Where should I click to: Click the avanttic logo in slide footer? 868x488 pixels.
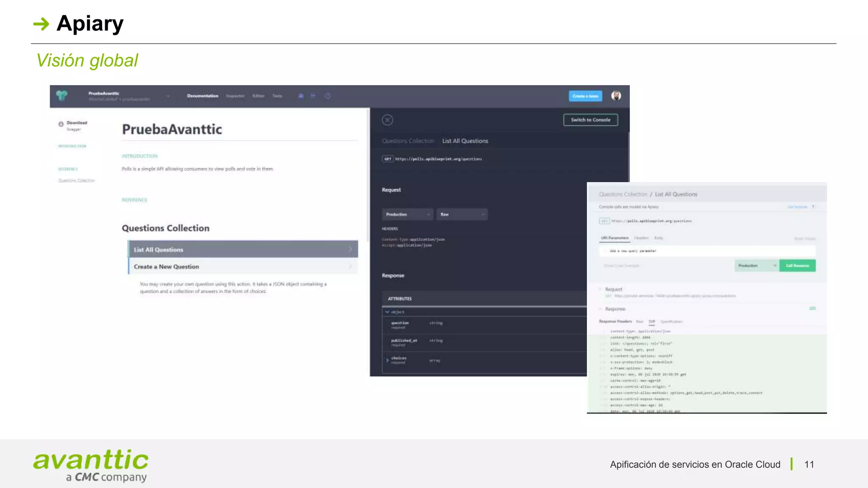[x=91, y=466]
